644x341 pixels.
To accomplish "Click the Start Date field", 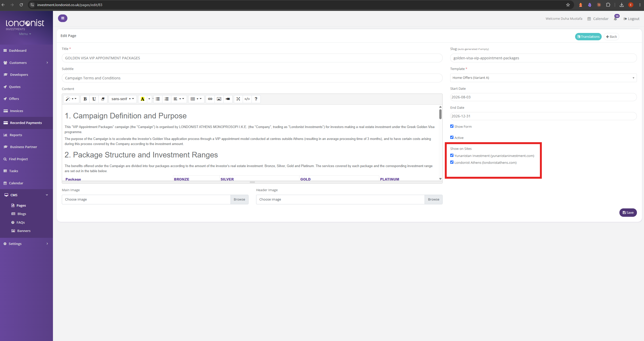I will pyautogui.click(x=543, y=97).
